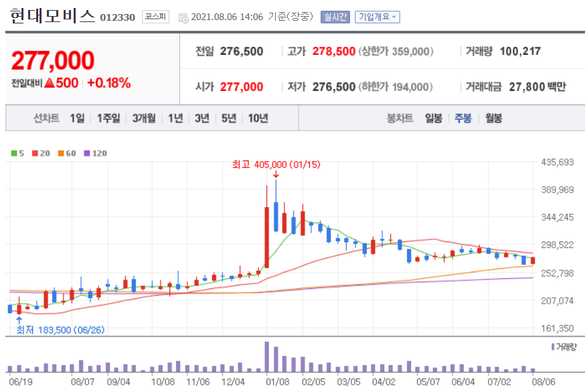Click the 08/06 date axis label
Viewport: 585px width, 392px height.
coord(544,381)
